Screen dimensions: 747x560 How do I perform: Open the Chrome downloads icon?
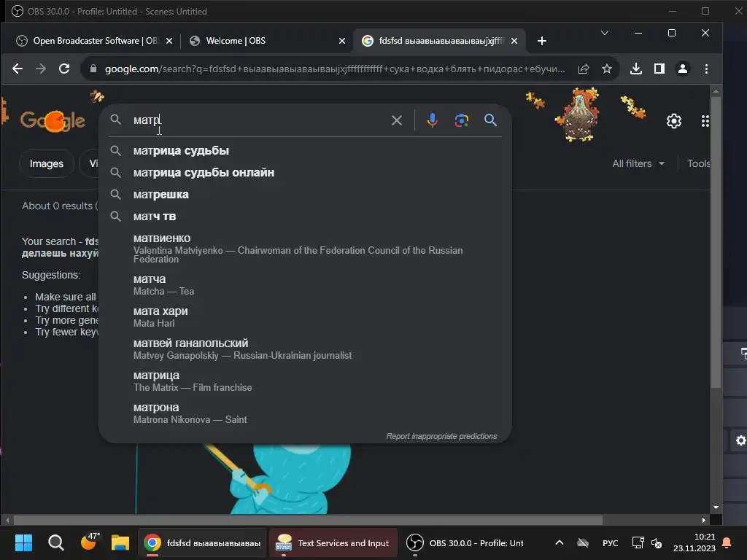636,69
